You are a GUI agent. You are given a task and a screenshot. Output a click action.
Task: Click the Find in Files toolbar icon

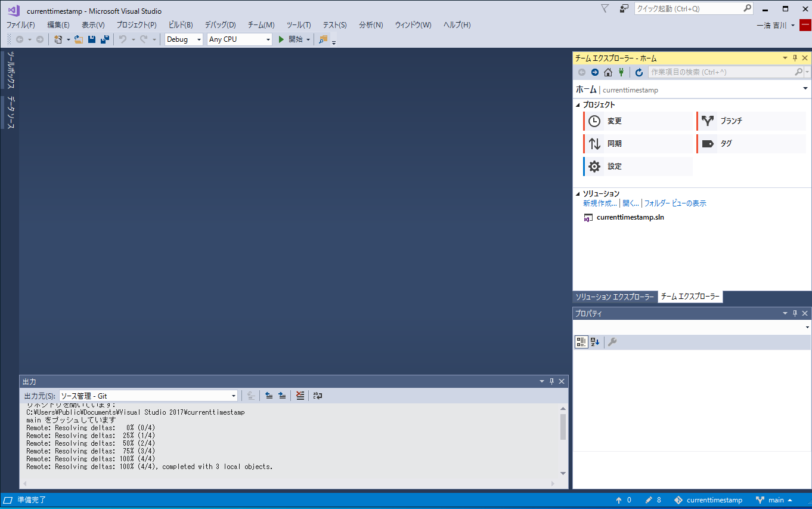(323, 39)
